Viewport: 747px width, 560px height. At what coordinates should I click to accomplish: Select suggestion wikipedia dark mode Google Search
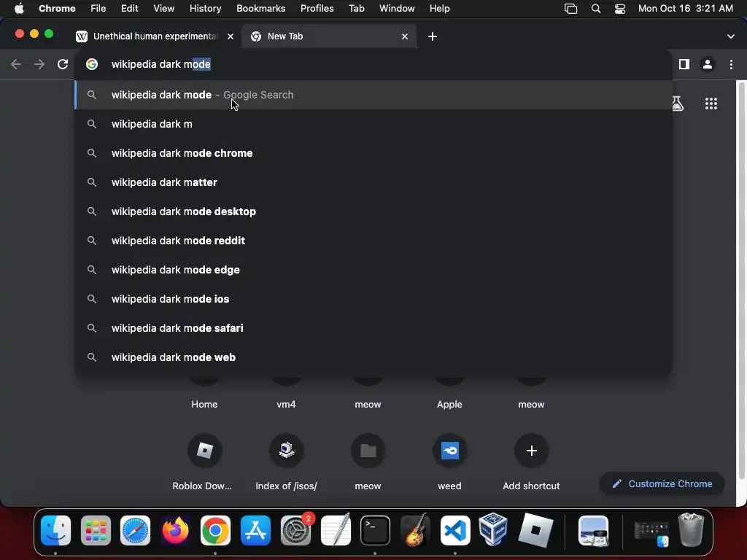(373, 95)
